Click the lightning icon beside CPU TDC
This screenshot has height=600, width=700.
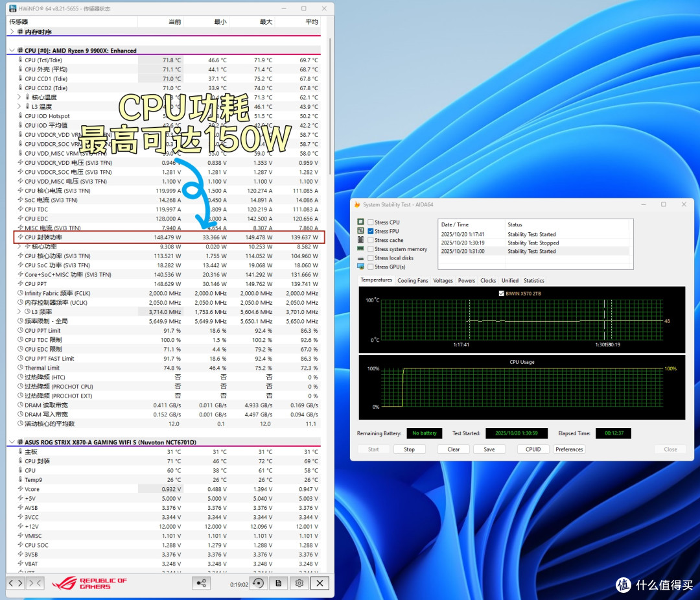(x=20, y=209)
